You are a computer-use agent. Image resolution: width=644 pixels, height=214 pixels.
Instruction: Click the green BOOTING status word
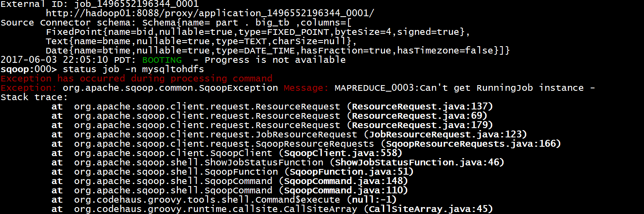point(162,60)
